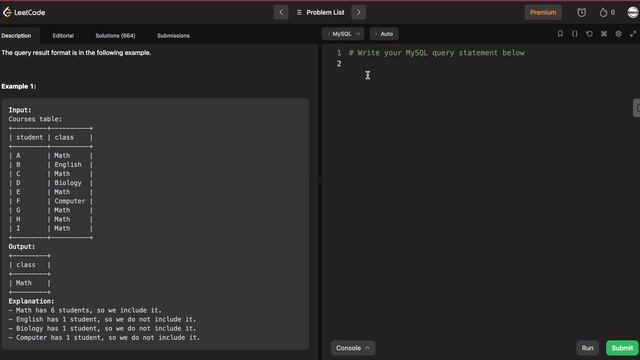
Task: Open the alarm clock timer
Action: pos(581,12)
